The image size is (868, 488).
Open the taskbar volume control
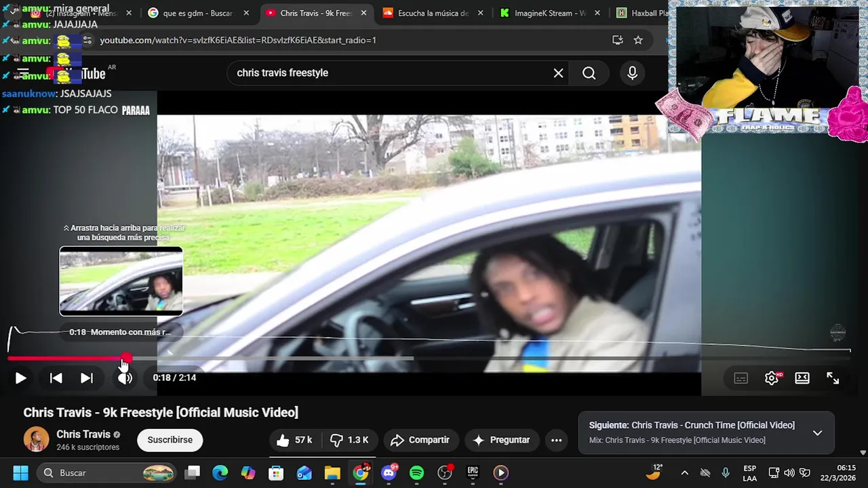[x=789, y=473]
